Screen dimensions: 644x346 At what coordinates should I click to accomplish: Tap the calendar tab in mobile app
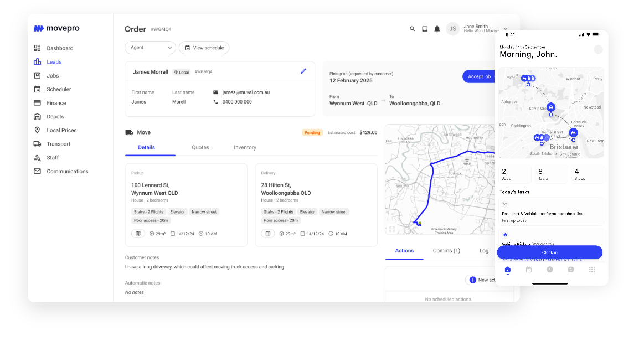point(529,270)
